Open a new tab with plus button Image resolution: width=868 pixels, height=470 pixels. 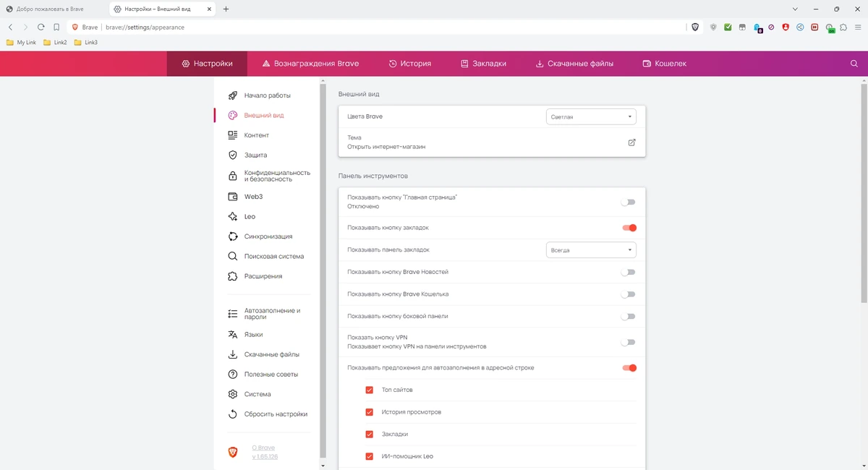pos(226,9)
